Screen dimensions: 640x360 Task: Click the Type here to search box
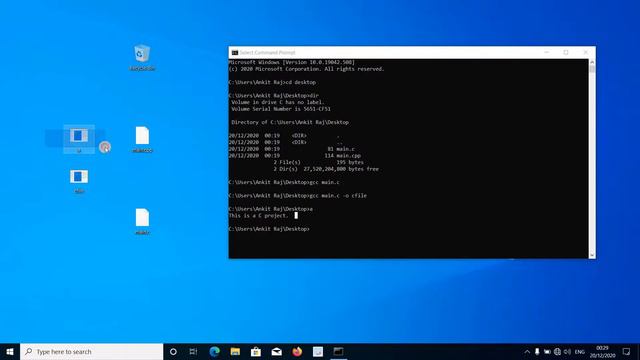click(91, 351)
